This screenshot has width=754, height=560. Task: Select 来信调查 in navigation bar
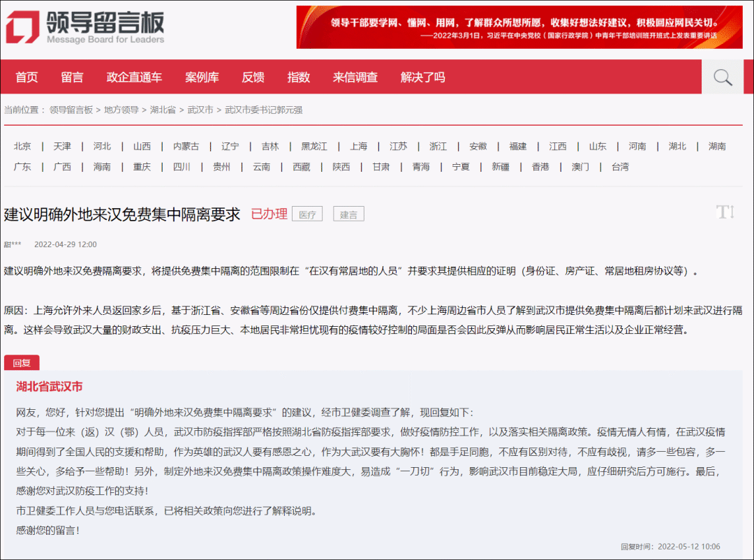(x=355, y=78)
